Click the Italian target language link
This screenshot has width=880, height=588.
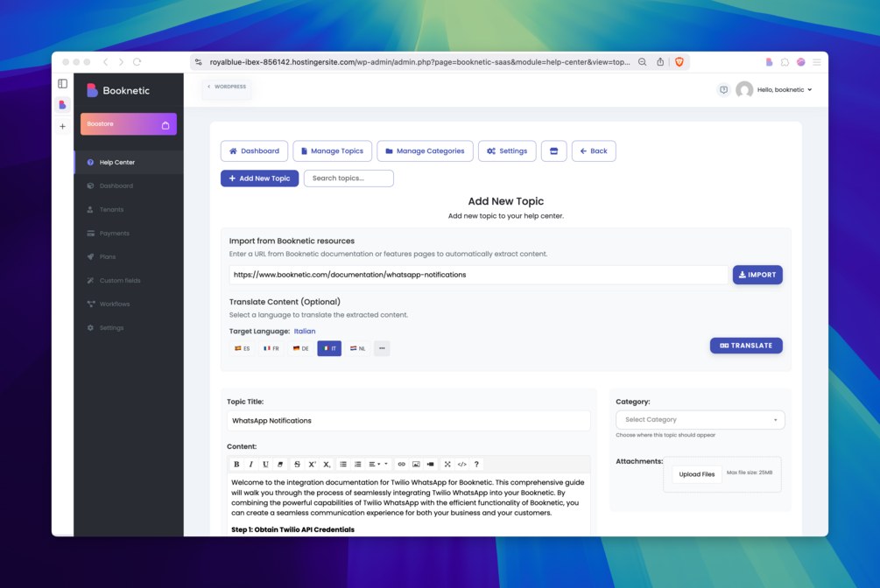coord(305,331)
